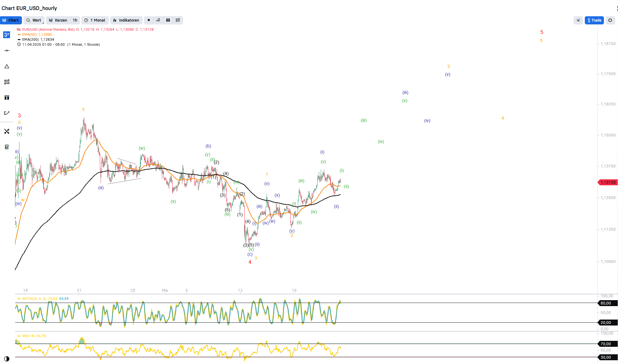618x364 pixels.
Task: Change the 1h interval button
Action: [75, 20]
